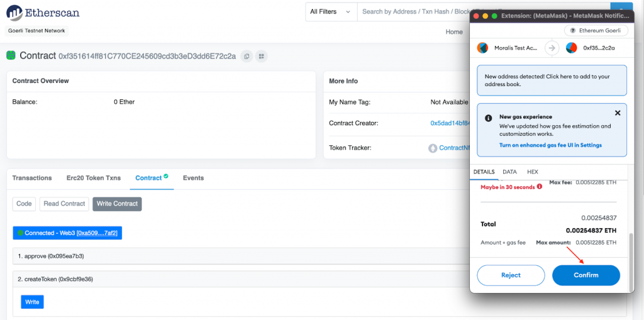Collapse the createToken function row
644x320 pixels.
[x=241, y=279]
